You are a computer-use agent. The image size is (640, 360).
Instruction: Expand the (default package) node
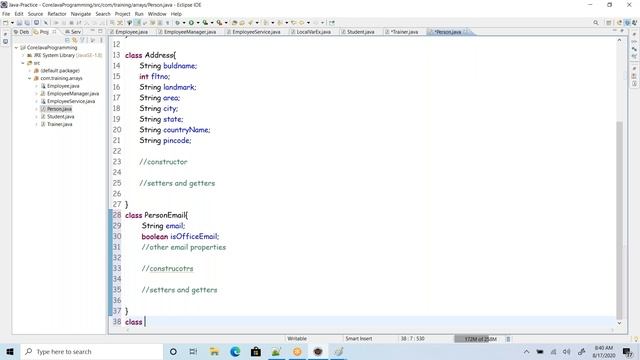29,71
